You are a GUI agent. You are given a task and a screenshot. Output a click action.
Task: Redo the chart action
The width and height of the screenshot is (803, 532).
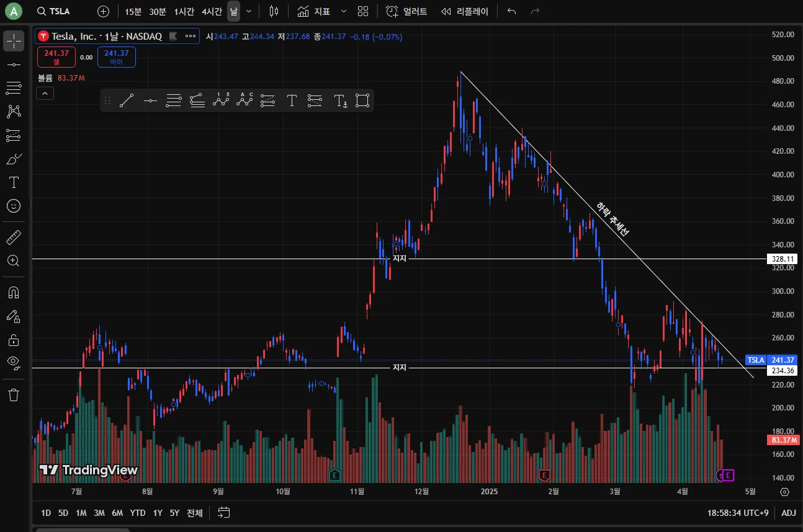tap(535, 11)
